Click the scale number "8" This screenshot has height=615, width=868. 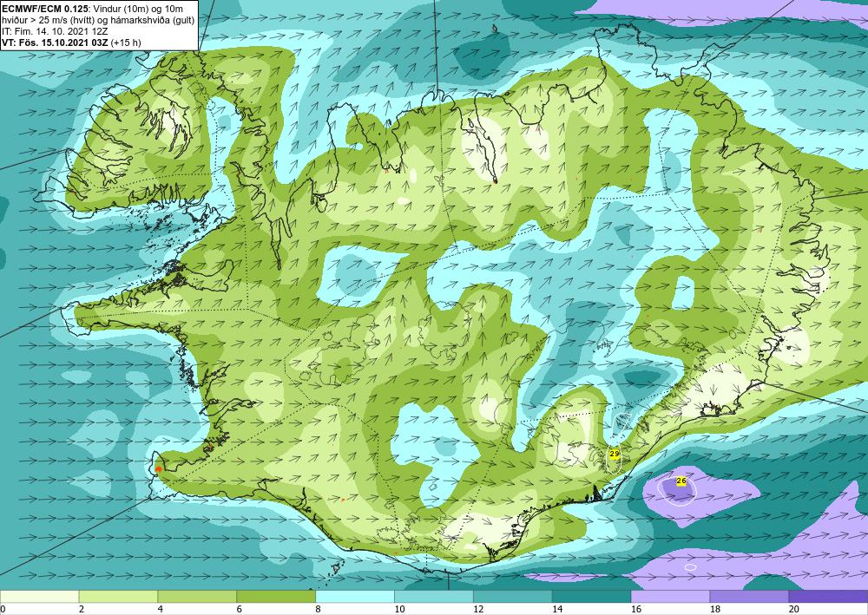(319, 609)
